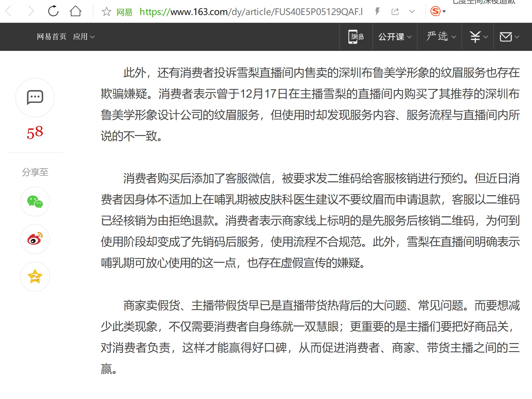Click the 分享至 label
Screen dimensions: 532x399
pos(35,172)
